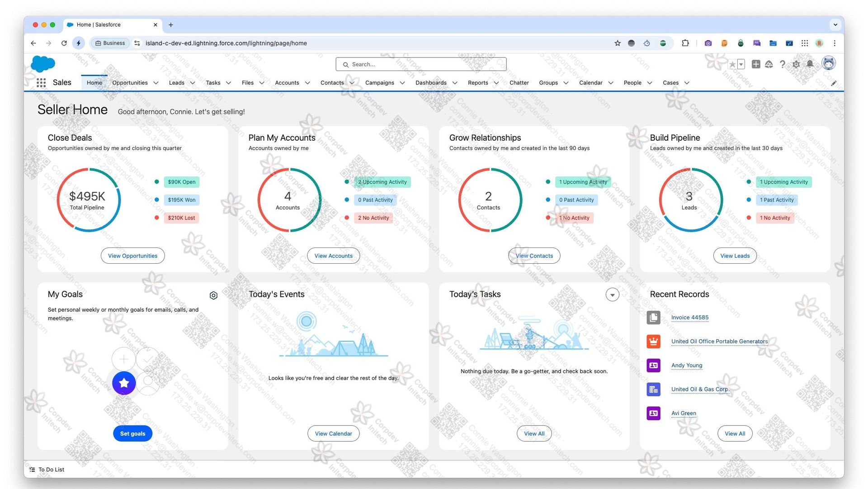Expand the Cases tab dropdown
Screen dimensions: 868x489
coord(687,83)
